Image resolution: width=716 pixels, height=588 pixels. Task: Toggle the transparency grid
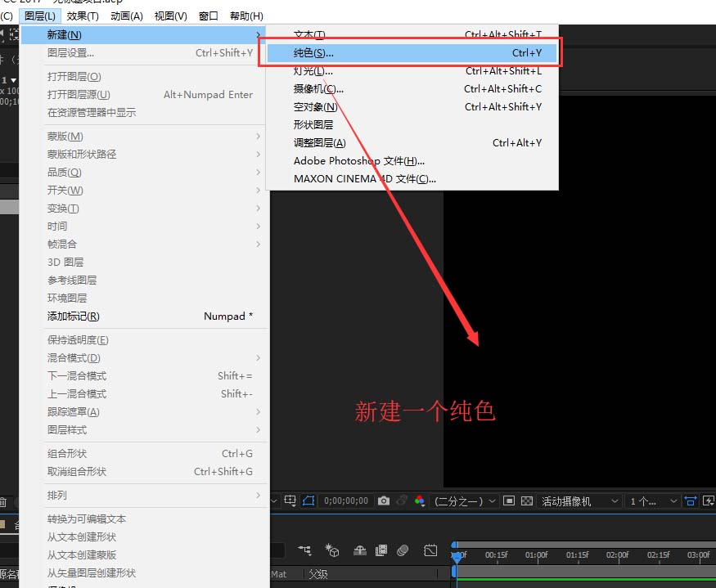pyautogui.click(x=526, y=500)
